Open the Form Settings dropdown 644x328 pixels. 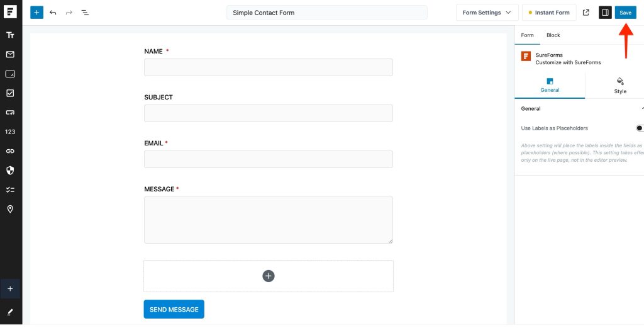click(x=487, y=13)
